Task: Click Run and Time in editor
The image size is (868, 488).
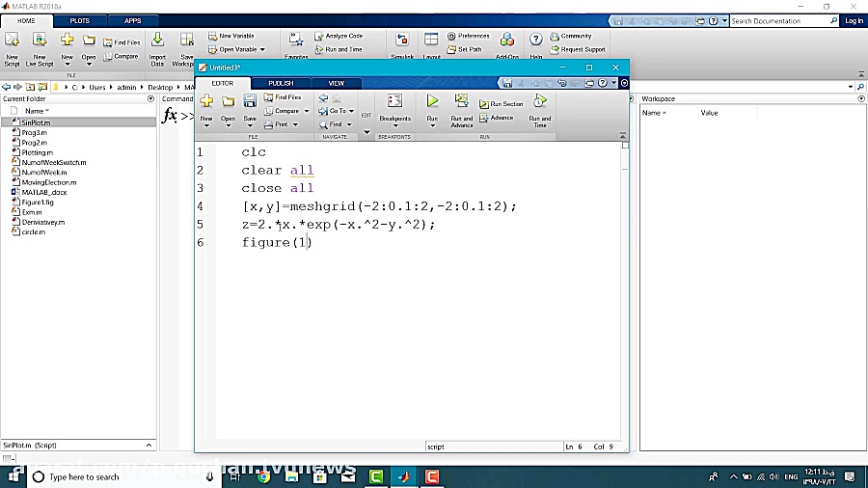Action: [540, 111]
